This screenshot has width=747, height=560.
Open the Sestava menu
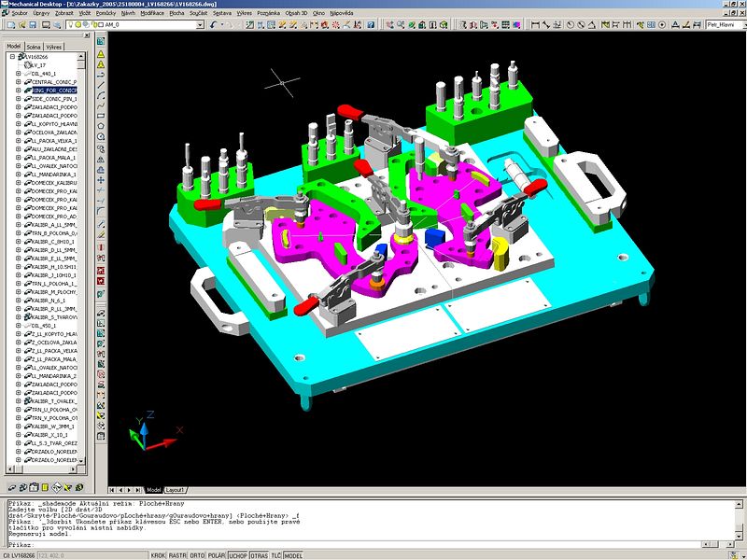222,13
